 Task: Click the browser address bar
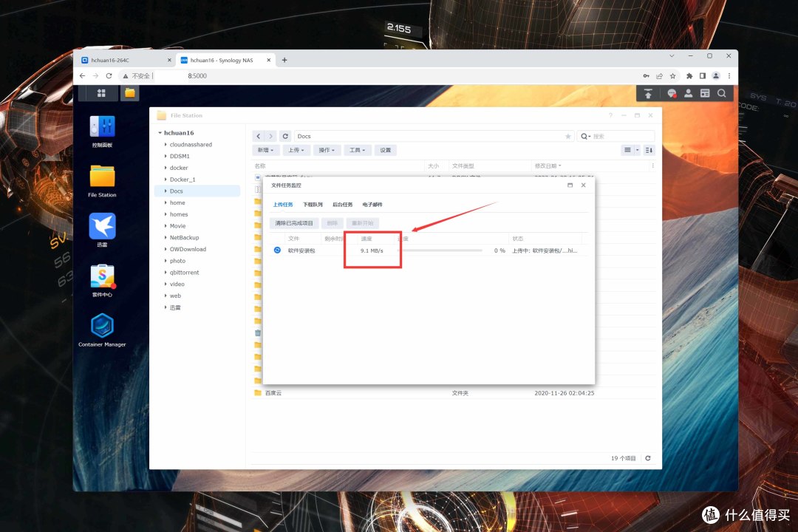pyautogui.click(x=379, y=76)
